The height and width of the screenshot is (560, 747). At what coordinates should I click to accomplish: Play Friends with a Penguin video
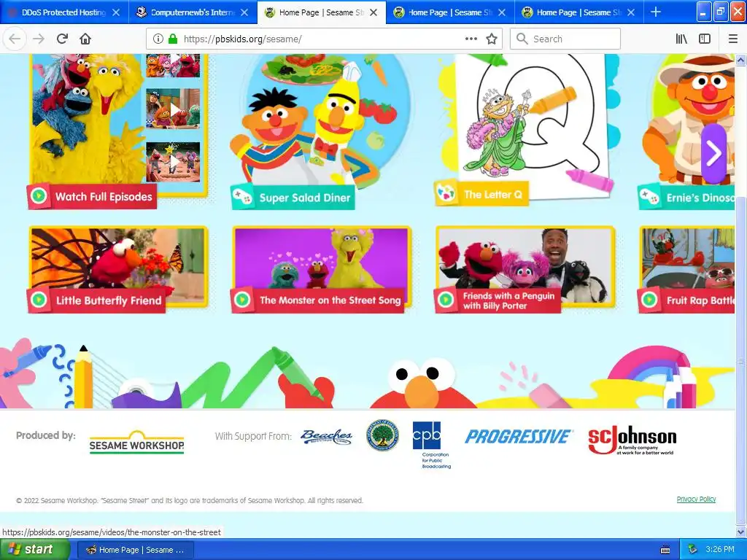point(525,269)
